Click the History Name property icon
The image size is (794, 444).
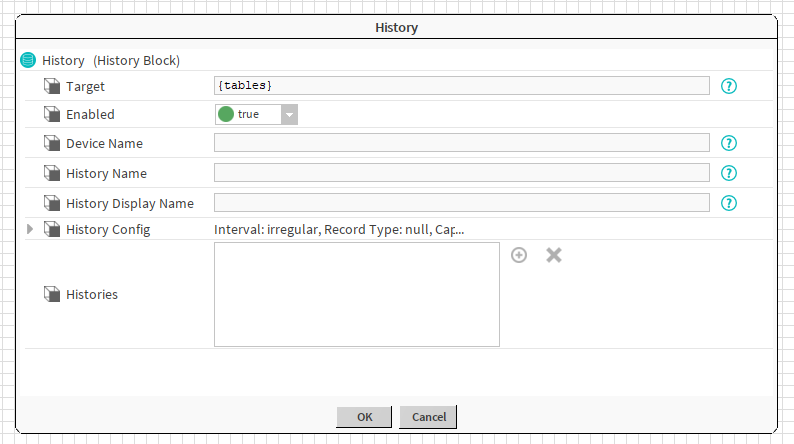(53, 174)
